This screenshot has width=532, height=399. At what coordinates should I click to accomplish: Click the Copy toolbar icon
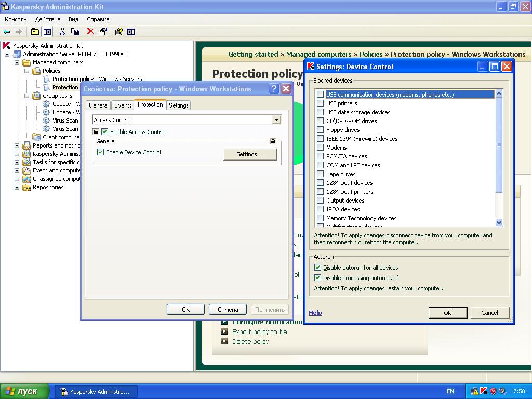(75, 32)
